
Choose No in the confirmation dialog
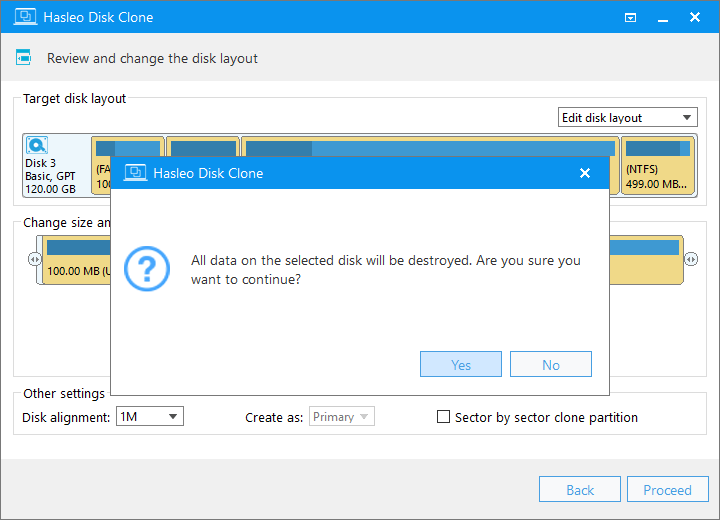[x=551, y=364]
